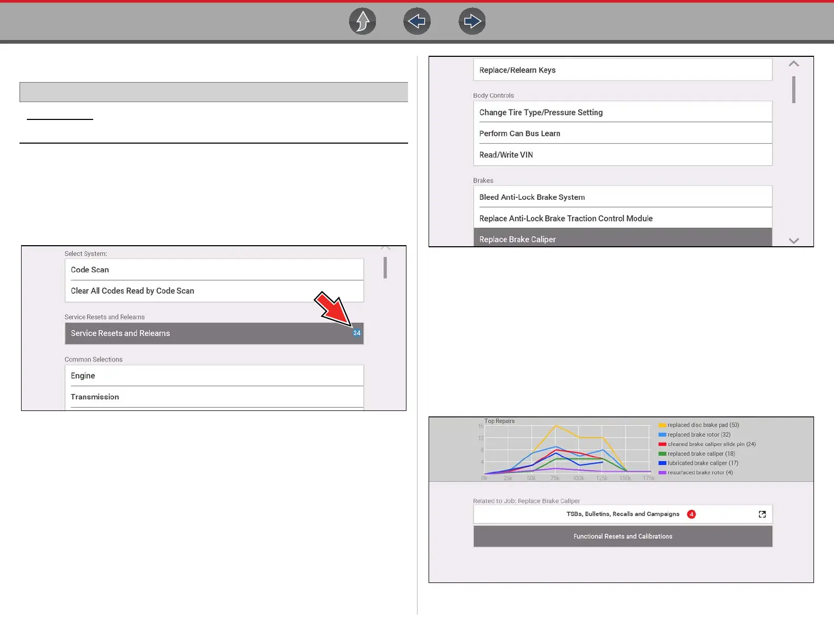
Task: Click the yellow replaced disc brake pad swatch
Action: 662,425
